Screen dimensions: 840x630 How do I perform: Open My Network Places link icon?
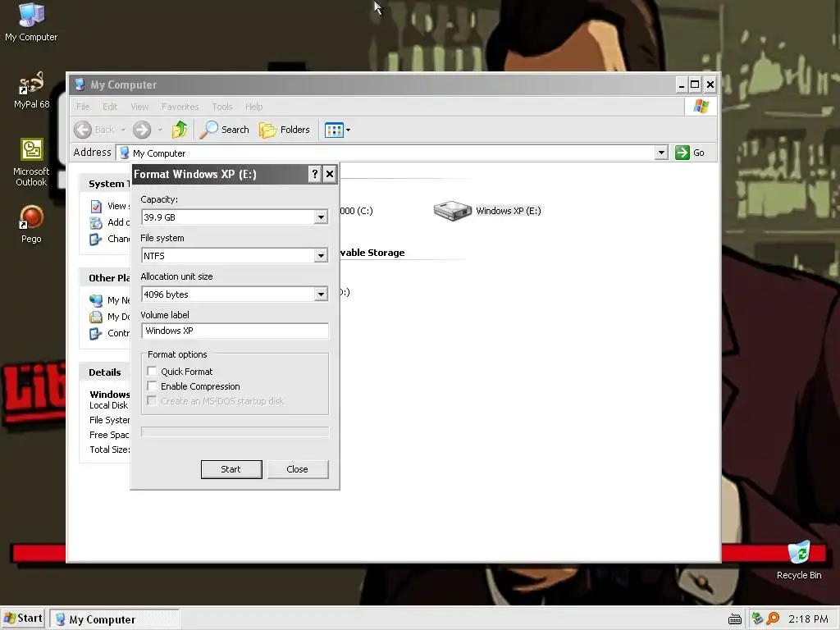[x=96, y=300]
